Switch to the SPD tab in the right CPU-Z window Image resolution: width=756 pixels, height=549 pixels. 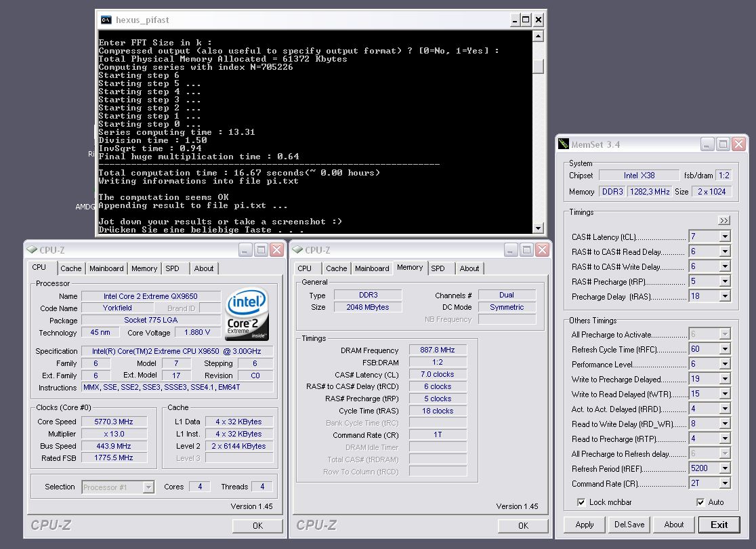click(x=438, y=268)
